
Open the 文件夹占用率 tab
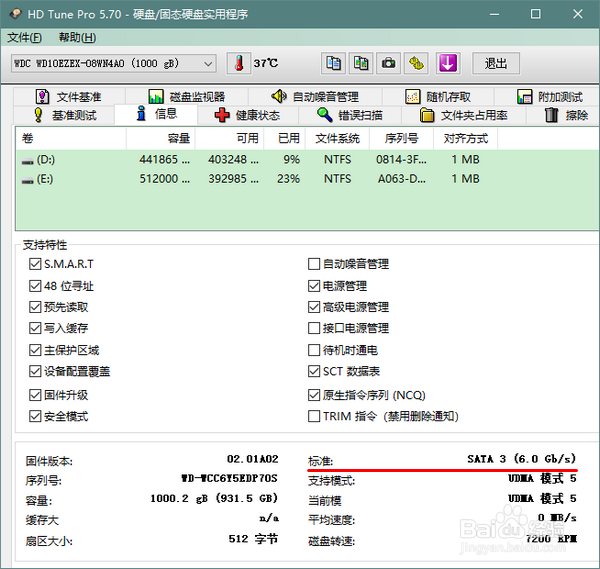coord(464,115)
